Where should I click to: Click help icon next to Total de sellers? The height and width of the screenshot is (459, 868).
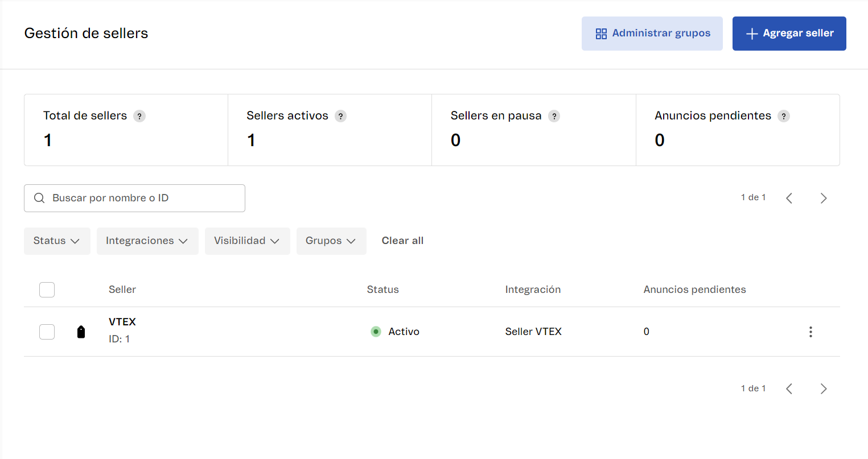click(x=139, y=116)
